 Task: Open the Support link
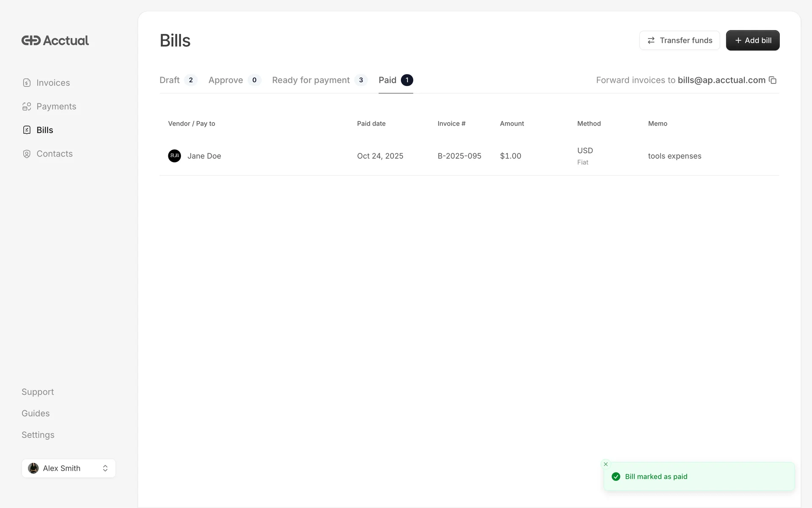click(38, 392)
